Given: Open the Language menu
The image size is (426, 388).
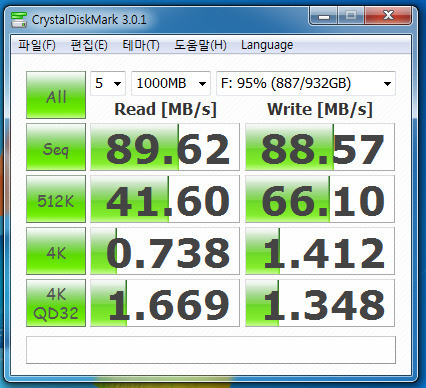Looking at the screenshot, I should (x=267, y=45).
